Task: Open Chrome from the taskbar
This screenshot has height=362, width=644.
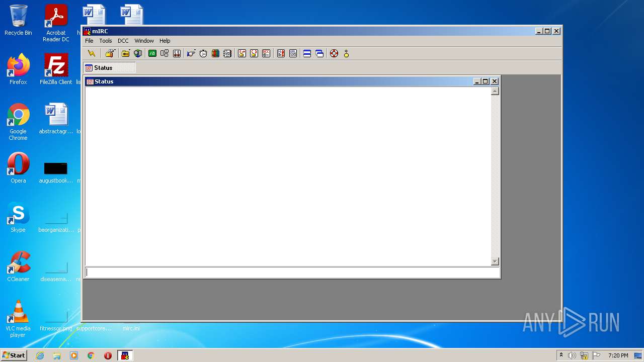Action: (91, 355)
